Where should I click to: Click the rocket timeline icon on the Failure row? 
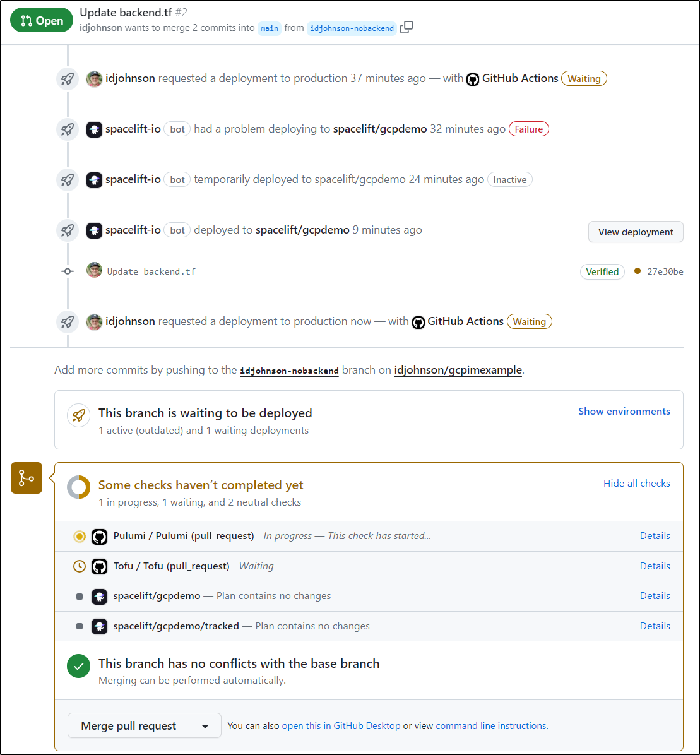point(68,129)
